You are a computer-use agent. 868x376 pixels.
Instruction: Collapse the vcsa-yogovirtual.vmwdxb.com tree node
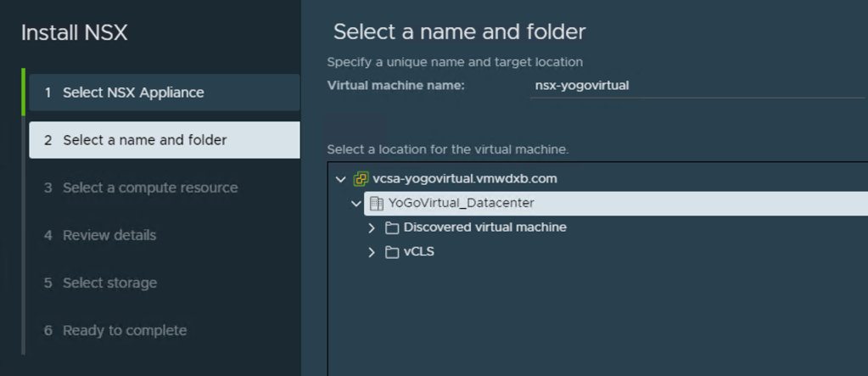pyautogui.click(x=340, y=179)
